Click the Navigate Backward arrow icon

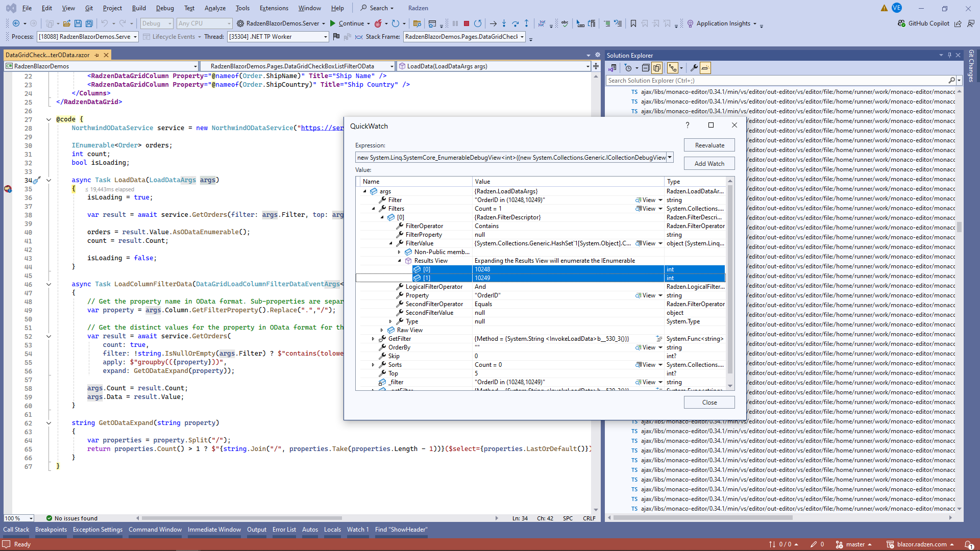click(x=16, y=23)
